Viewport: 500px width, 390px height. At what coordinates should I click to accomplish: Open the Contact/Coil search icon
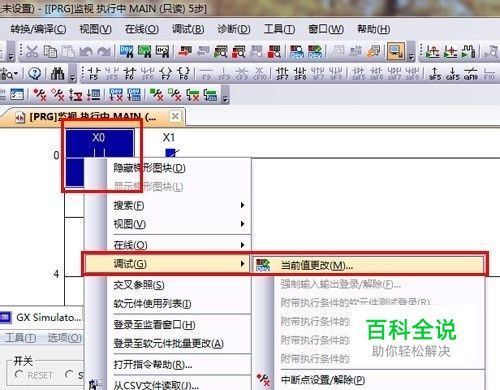[x=162, y=52]
